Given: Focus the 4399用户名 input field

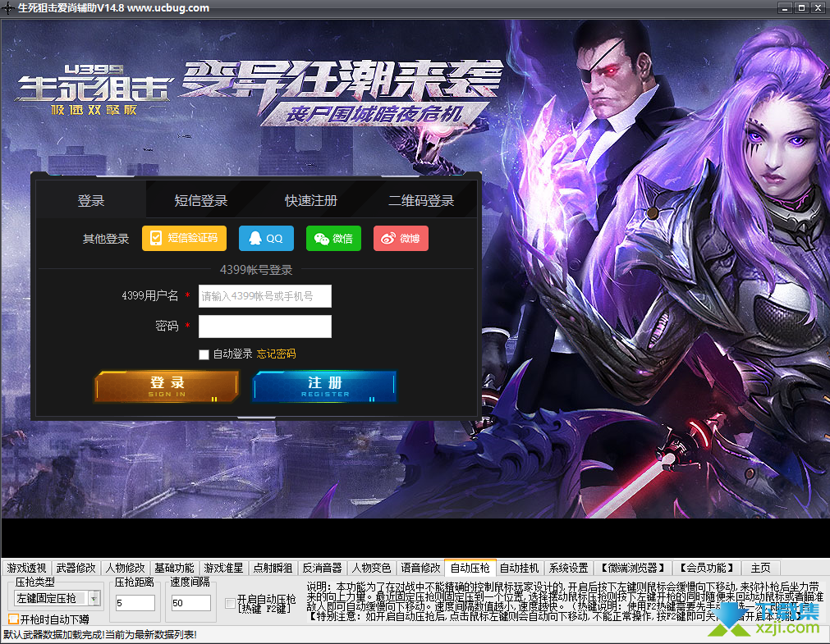Looking at the screenshot, I should [265, 296].
